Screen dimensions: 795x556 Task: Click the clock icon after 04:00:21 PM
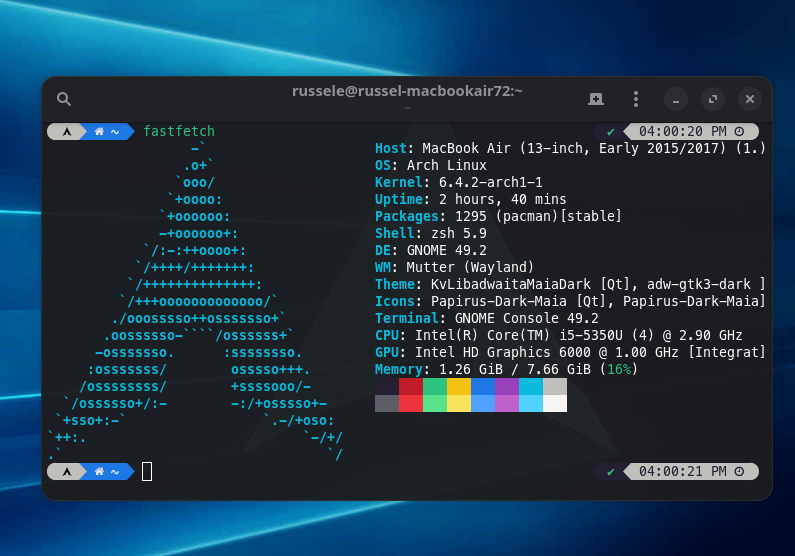tap(739, 472)
